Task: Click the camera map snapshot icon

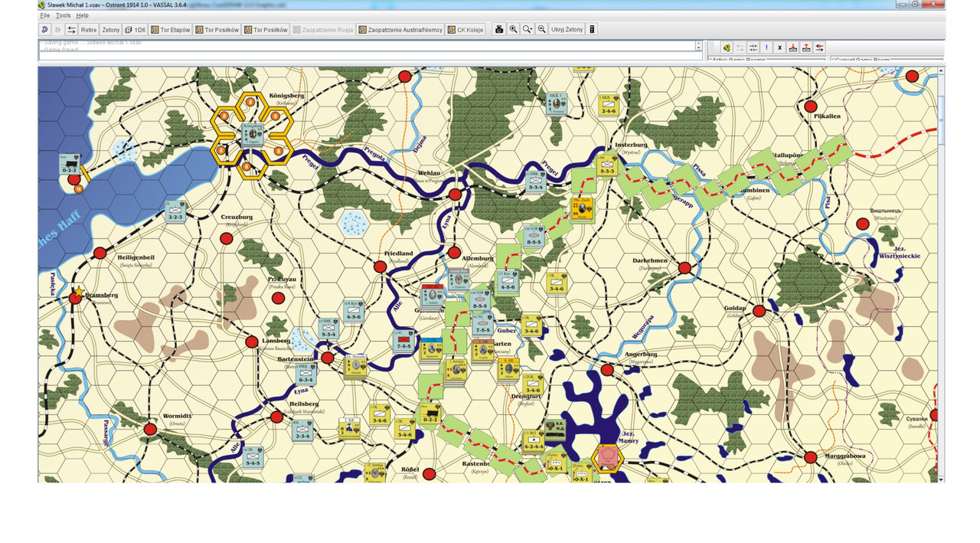Action: coord(499,30)
